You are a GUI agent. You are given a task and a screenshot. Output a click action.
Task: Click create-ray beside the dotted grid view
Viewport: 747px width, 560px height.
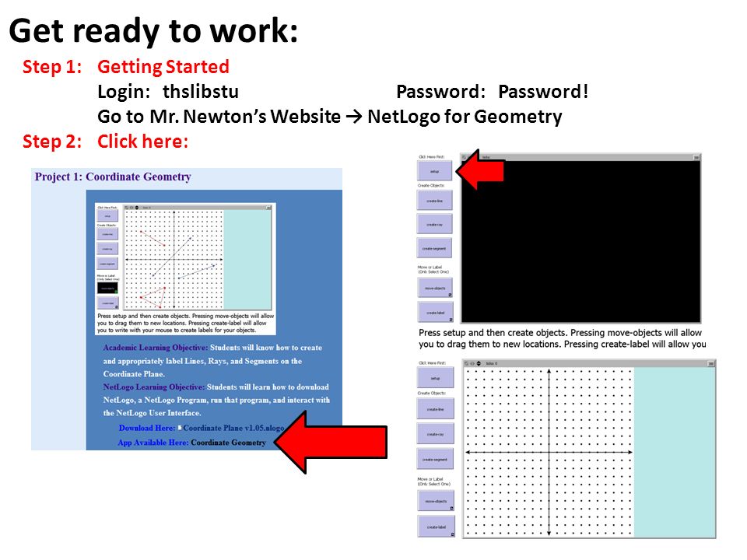point(436,434)
